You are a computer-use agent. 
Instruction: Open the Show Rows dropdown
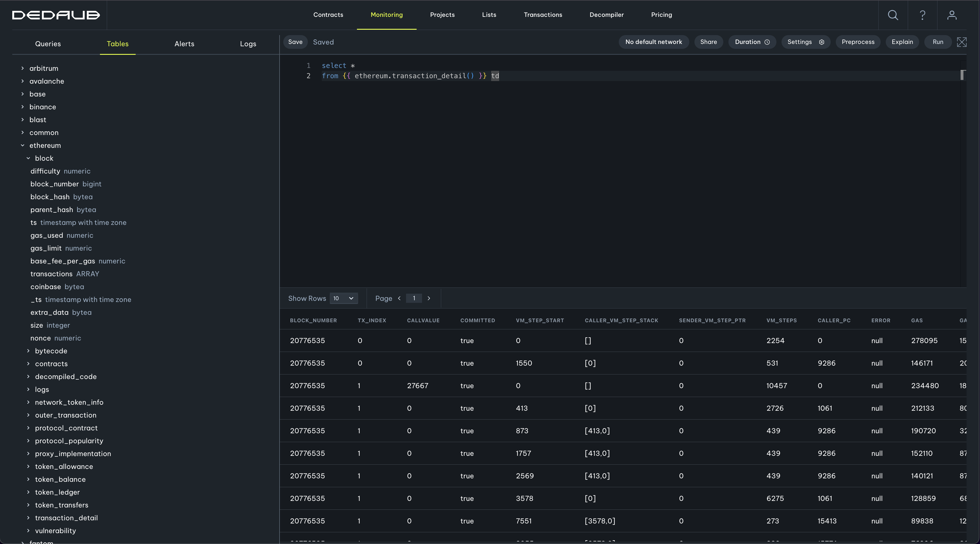(344, 299)
